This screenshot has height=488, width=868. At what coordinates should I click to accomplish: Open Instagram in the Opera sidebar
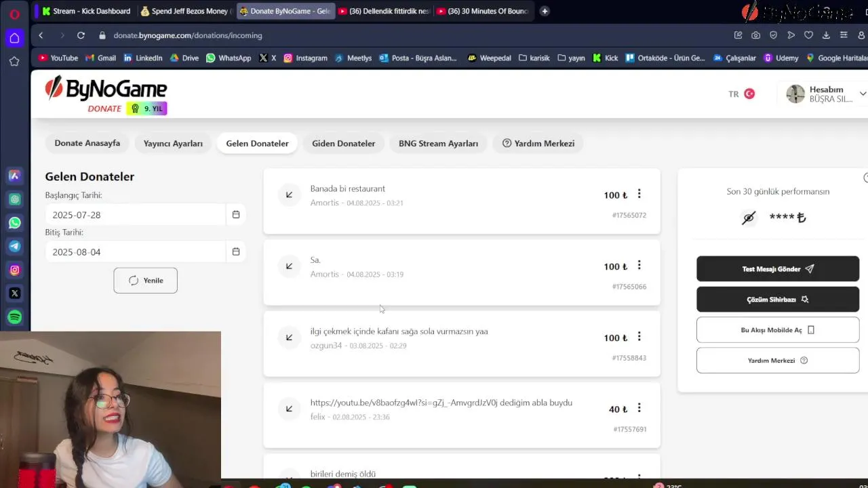14,270
